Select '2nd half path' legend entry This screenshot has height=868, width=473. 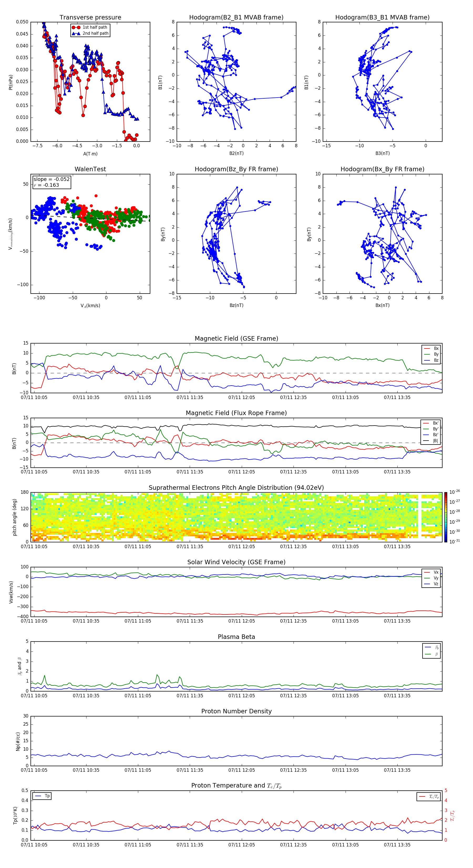pyautogui.click(x=90, y=33)
